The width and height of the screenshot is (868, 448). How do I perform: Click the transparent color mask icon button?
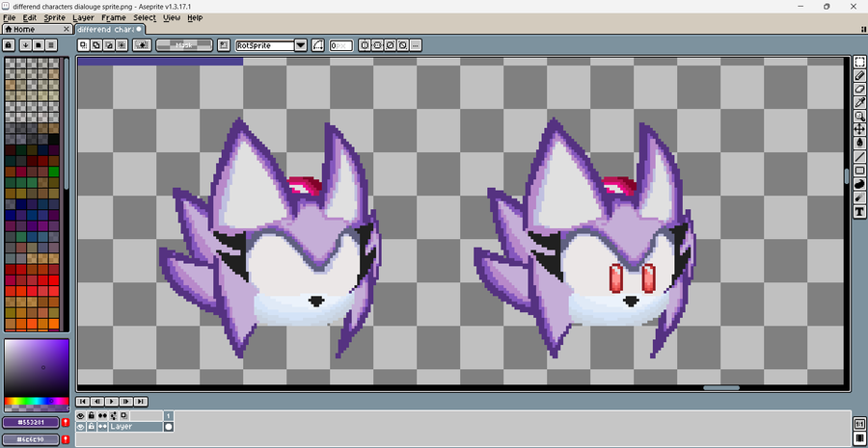(143, 45)
